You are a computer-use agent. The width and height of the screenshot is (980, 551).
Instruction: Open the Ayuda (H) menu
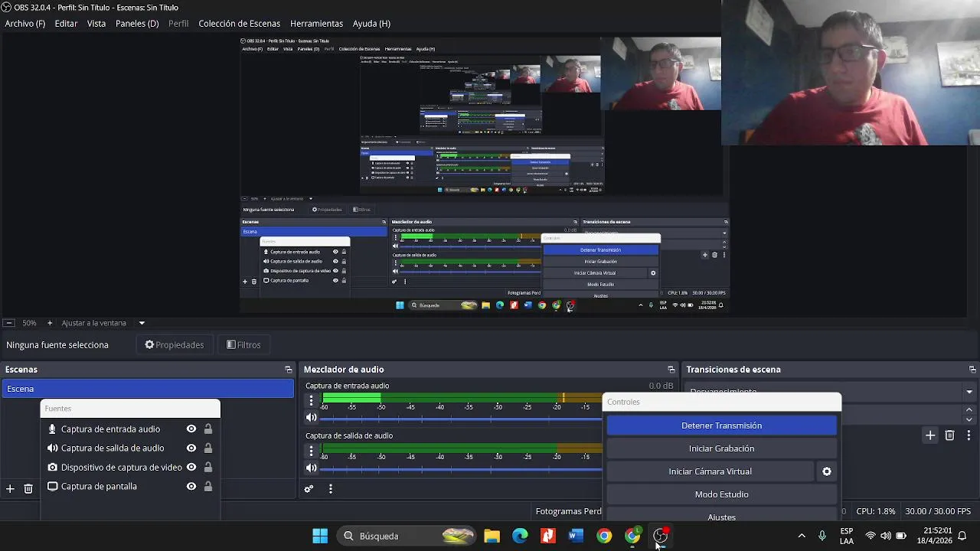tap(371, 24)
